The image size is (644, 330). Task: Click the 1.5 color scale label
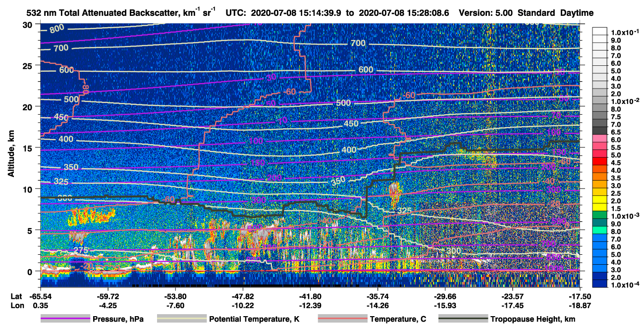pyautogui.click(x=616, y=209)
